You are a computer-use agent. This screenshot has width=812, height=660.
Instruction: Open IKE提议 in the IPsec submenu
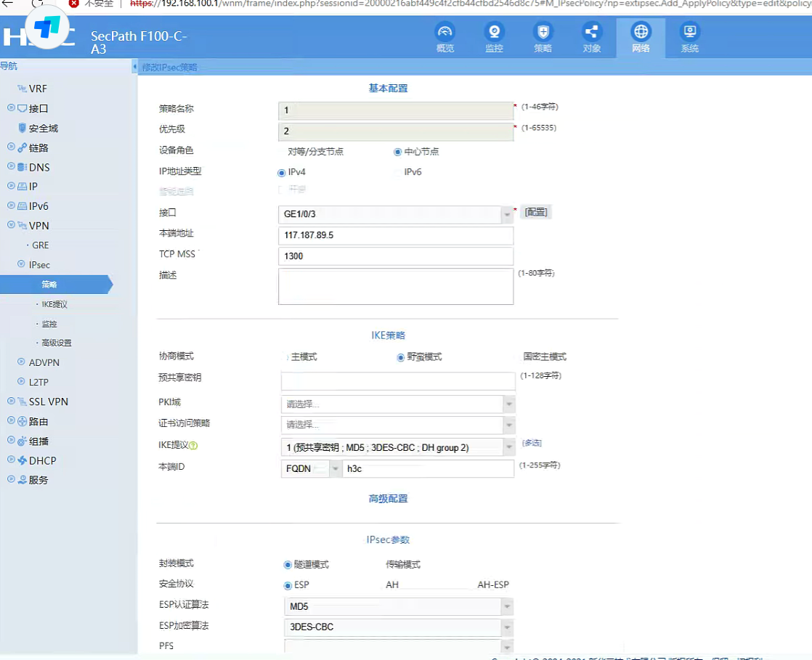(54, 304)
